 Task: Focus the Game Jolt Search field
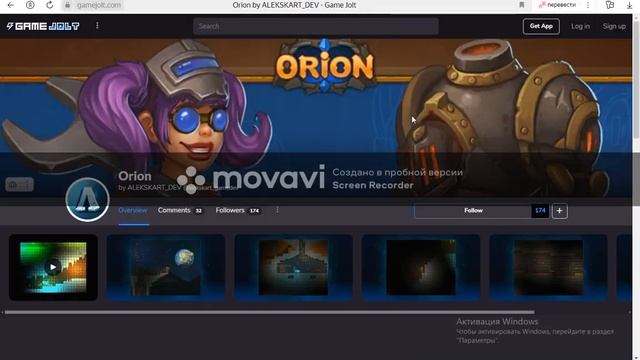[x=316, y=26]
